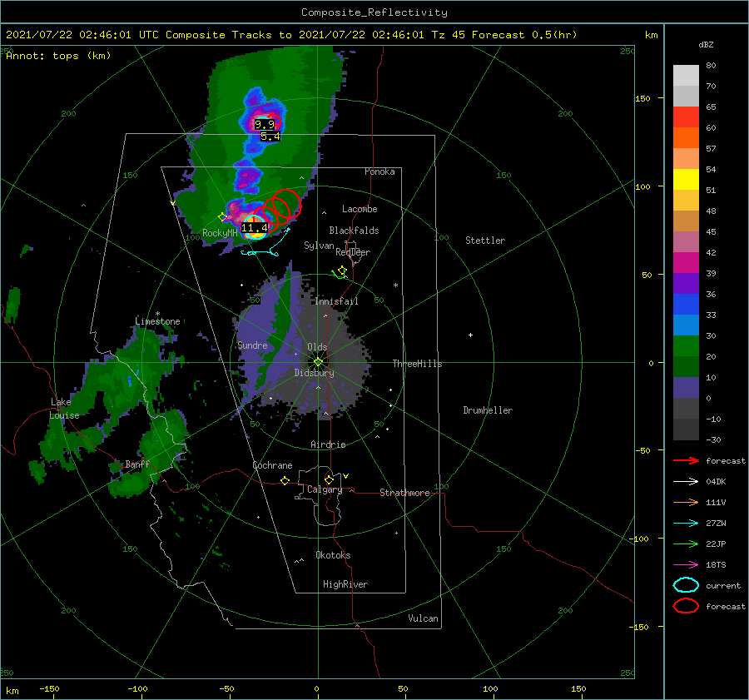Image resolution: width=749 pixels, height=700 pixels.
Task: Click the yellow diamond marker near RedDeer
Action: (x=341, y=271)
